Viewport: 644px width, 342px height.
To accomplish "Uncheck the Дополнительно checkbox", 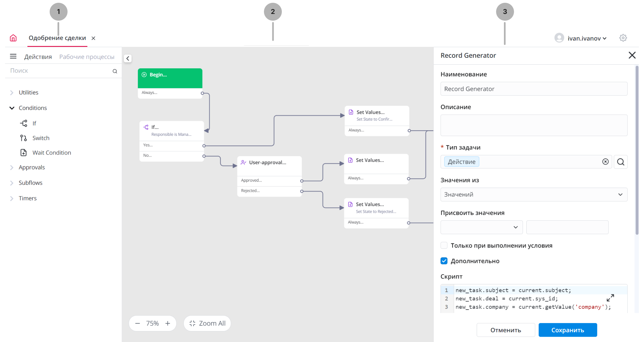I will (444, 261).
